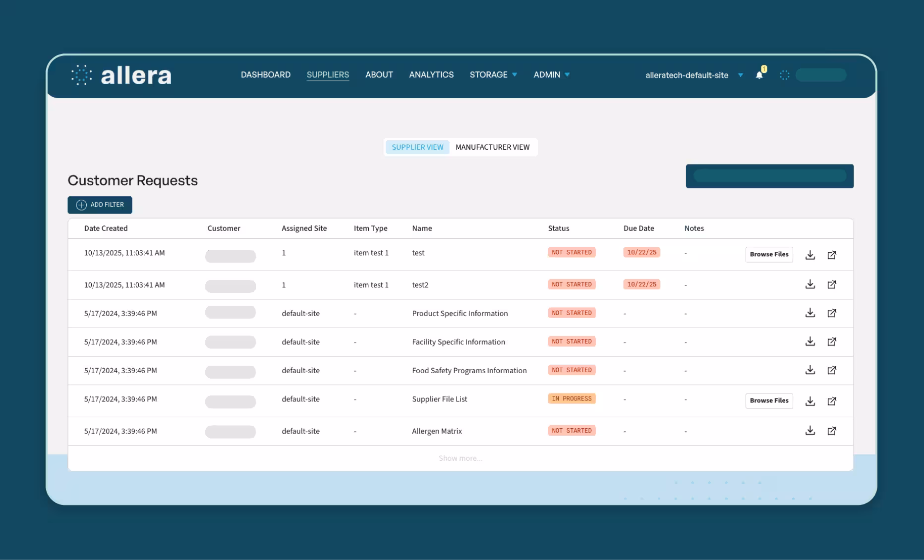
Task: Click the IN PROGRESS status chip
Action: coord(572,398)
